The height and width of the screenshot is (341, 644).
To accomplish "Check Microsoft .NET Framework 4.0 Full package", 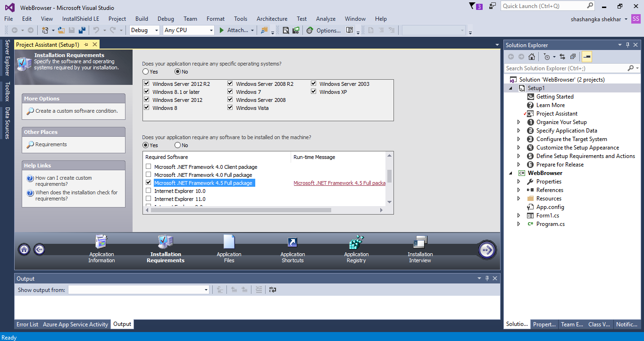I will tap(149, 175).
